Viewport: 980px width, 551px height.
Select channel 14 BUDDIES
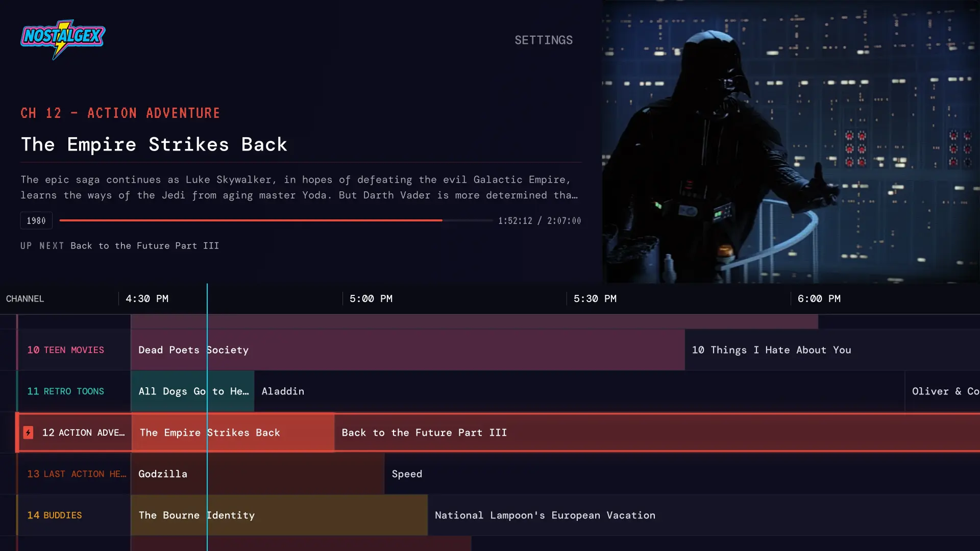74,515
